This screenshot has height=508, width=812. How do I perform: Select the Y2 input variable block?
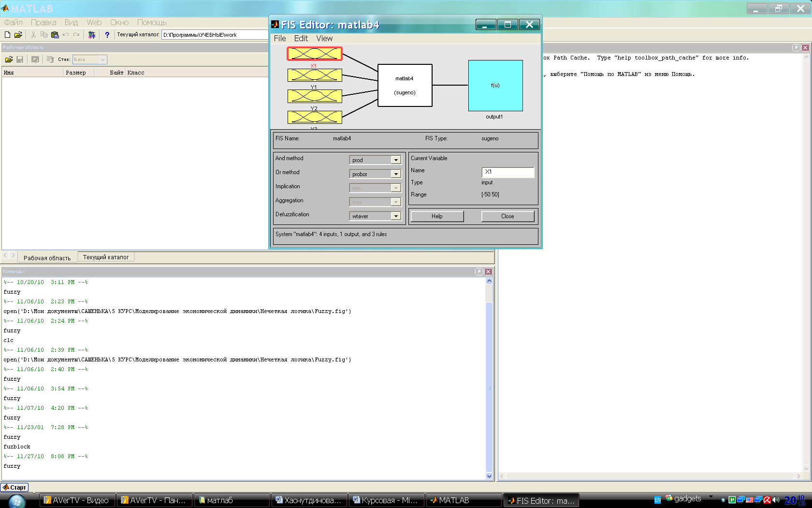click(x=315, y=96)
